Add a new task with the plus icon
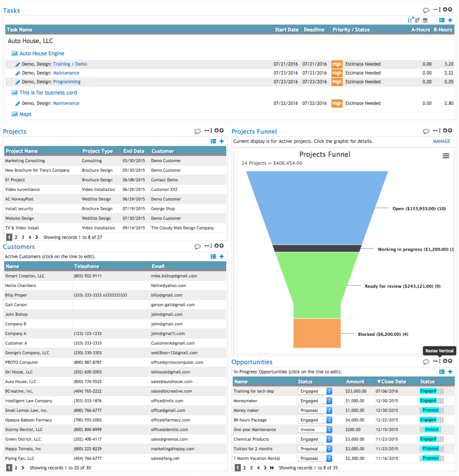 (x=449, y=20)
